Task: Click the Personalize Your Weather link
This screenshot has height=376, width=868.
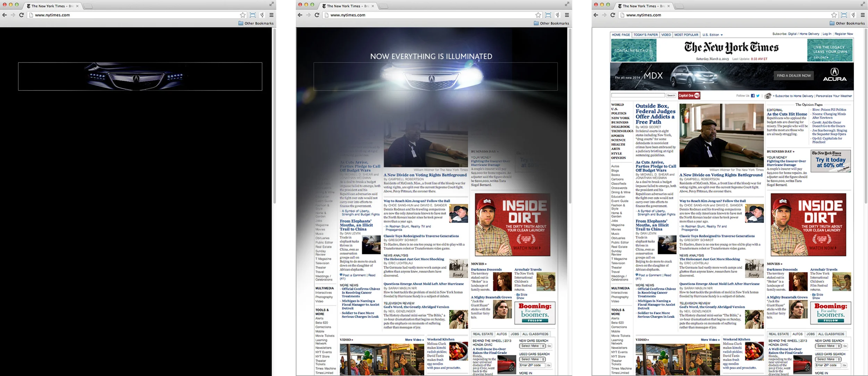Action: click(834, 96)
